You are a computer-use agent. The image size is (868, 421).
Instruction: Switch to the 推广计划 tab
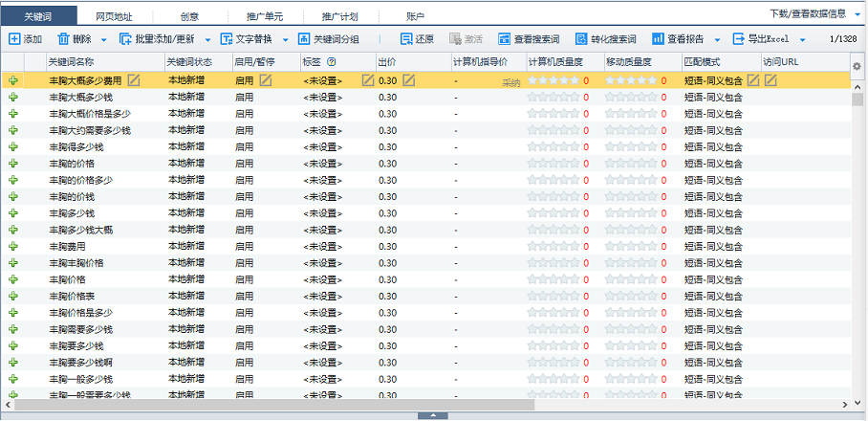[x=341, y=16]
